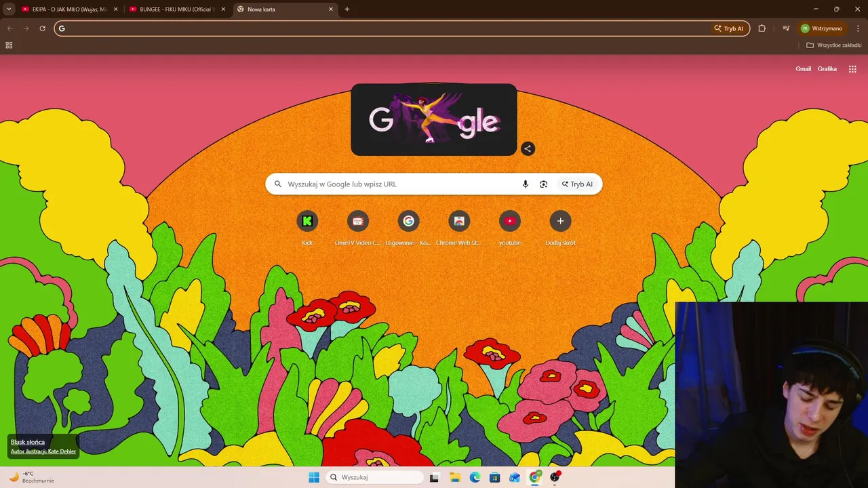Screen dimensions: 868x488
Task: Click the Chrome taskbar icon
Action: pyautogui.click(x=535, y=477)
